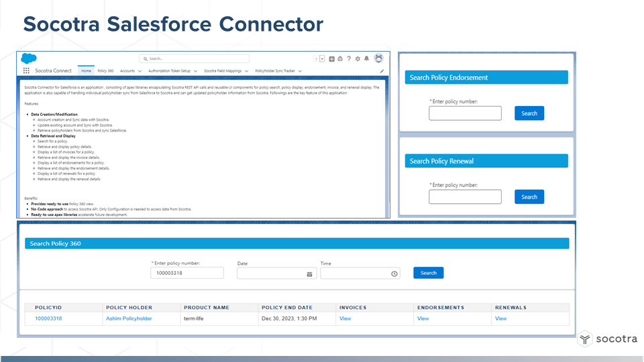Open the Help question mark icon
The image size is (644, 362).
tap(349, 59)
